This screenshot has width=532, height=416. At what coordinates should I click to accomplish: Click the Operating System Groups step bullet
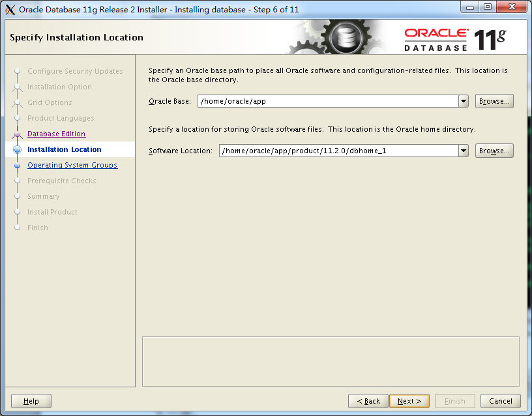(x=18, y=165)
